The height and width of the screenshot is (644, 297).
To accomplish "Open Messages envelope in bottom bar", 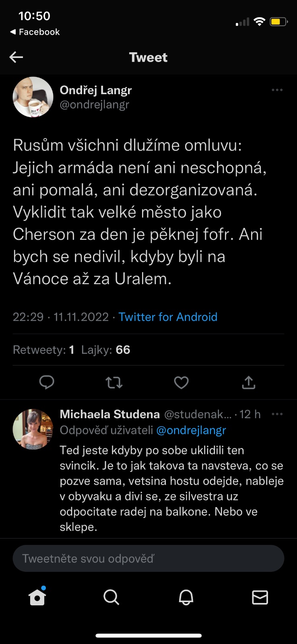I will pos(260,597).
